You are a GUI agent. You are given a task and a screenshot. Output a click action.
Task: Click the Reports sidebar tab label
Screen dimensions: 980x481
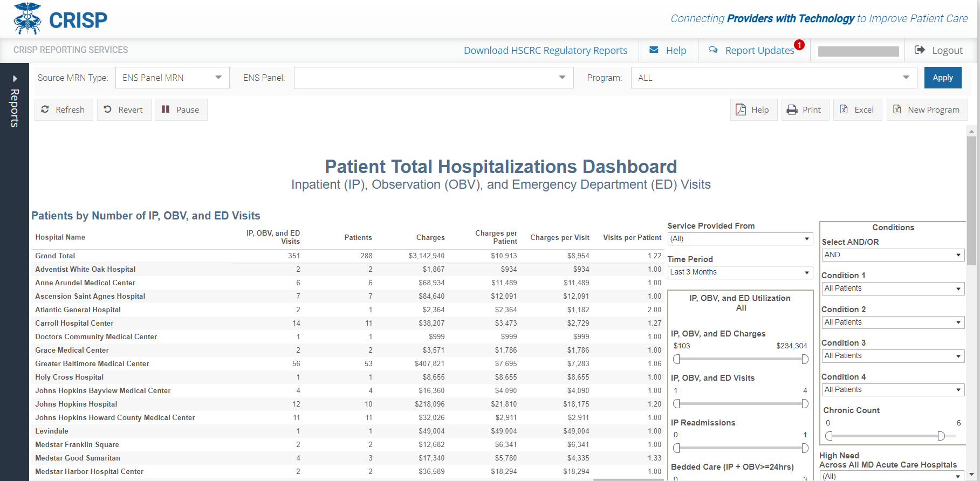[15, 108]
